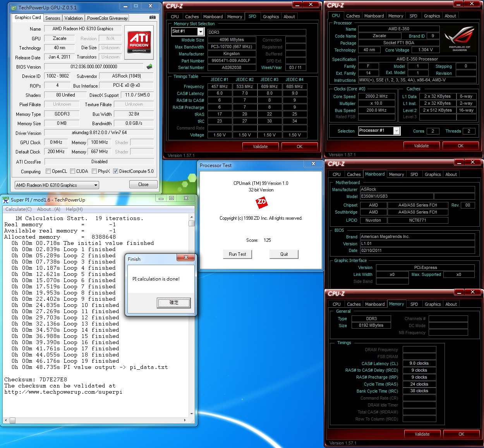Open the Help(H) menu in Super PI
This screenshot has width=484, height=448.
(74, 209)
